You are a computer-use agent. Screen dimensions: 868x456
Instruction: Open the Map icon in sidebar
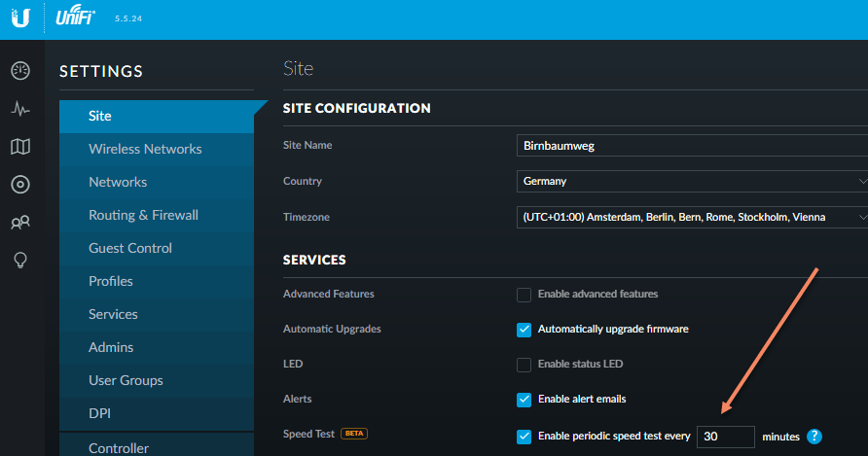coord(20,147)
